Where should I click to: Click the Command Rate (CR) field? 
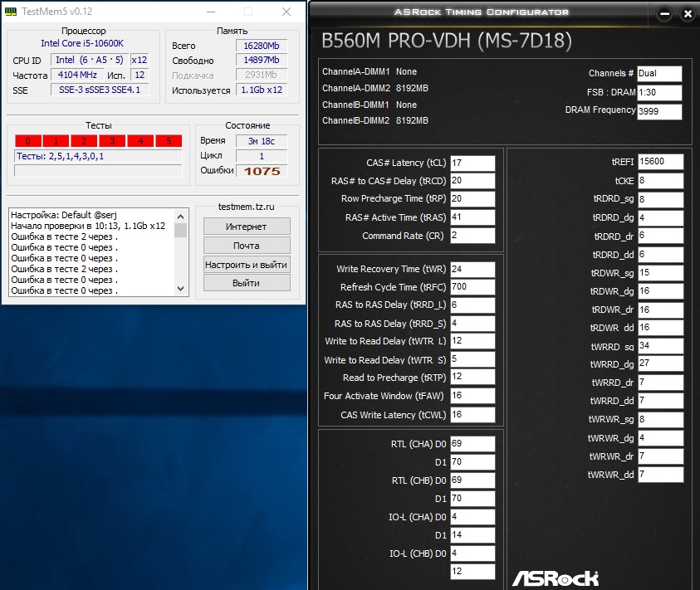pyautogui.click(x=472, y=235)
